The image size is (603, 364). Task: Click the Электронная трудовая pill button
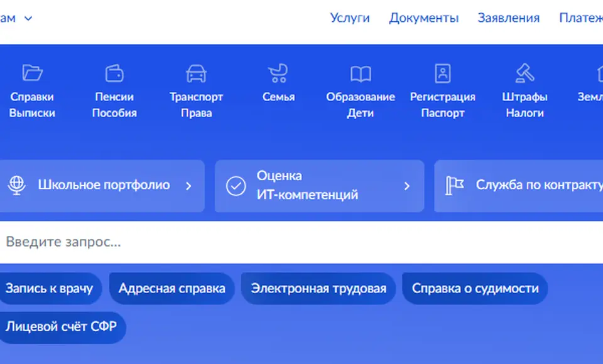(318, 288)
